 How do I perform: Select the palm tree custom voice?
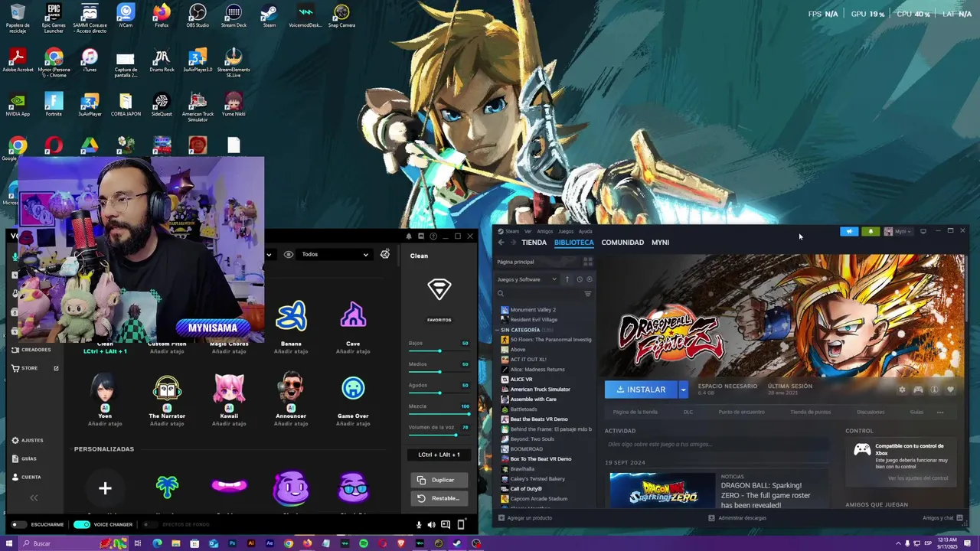(167, 487)
